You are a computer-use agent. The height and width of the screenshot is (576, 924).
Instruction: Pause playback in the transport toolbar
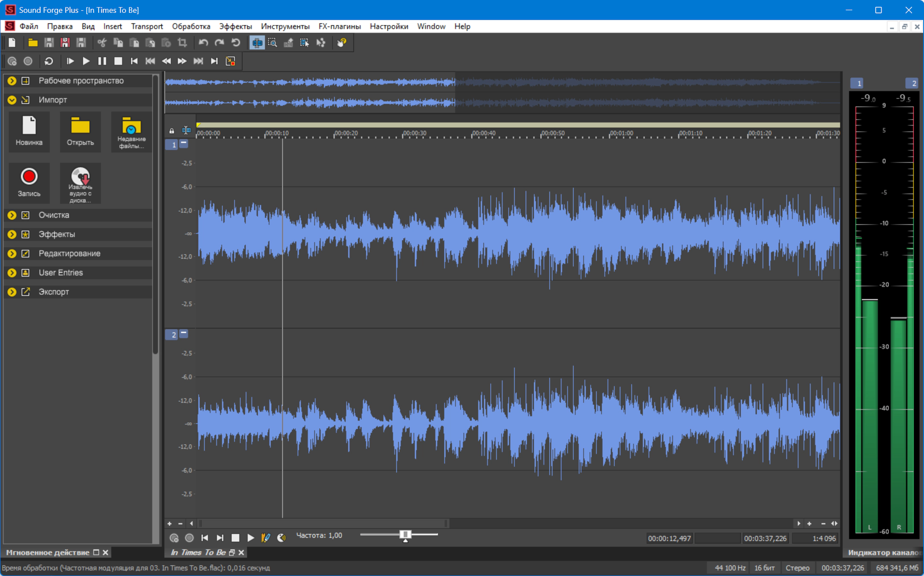click(102, 61)
